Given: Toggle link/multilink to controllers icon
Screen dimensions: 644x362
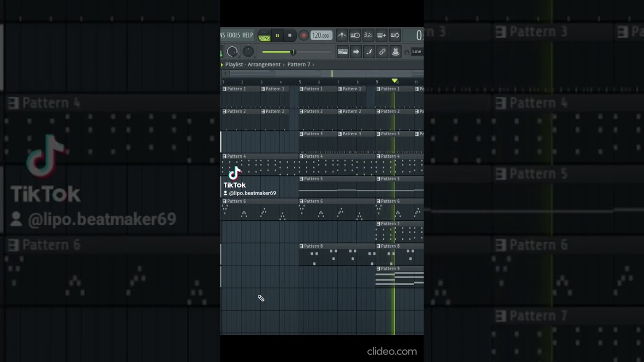Looking at the screenshot, I should [382, 51].
